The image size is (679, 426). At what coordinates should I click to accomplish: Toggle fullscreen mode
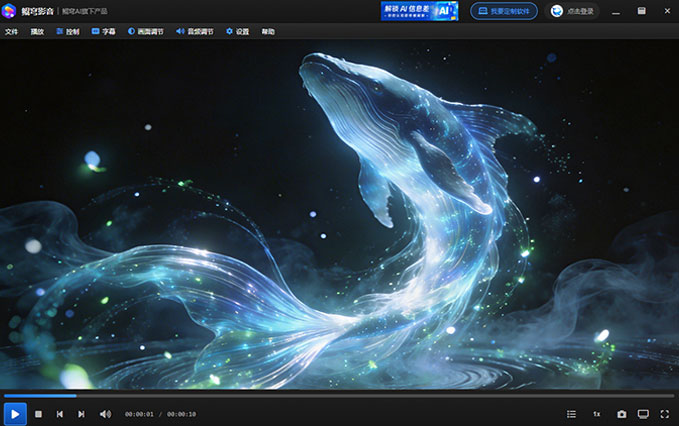(665, 414)
